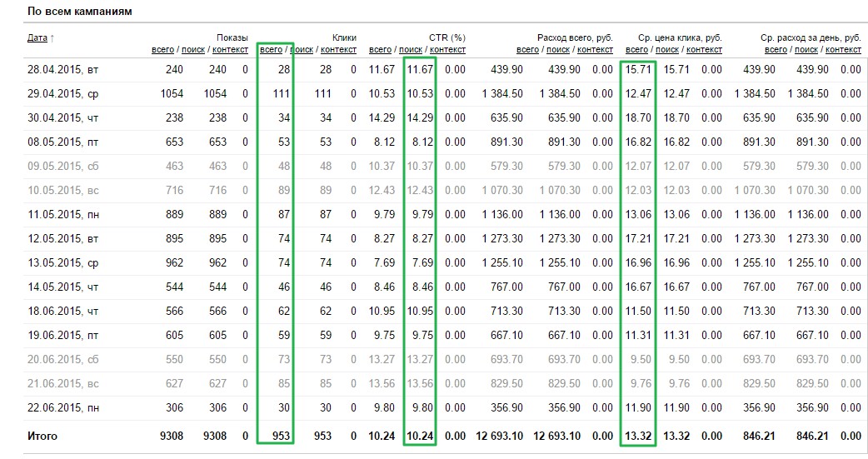
Task: Sort by поиск link under Показы
Action: pyautogui.click(x=193, y=49)
